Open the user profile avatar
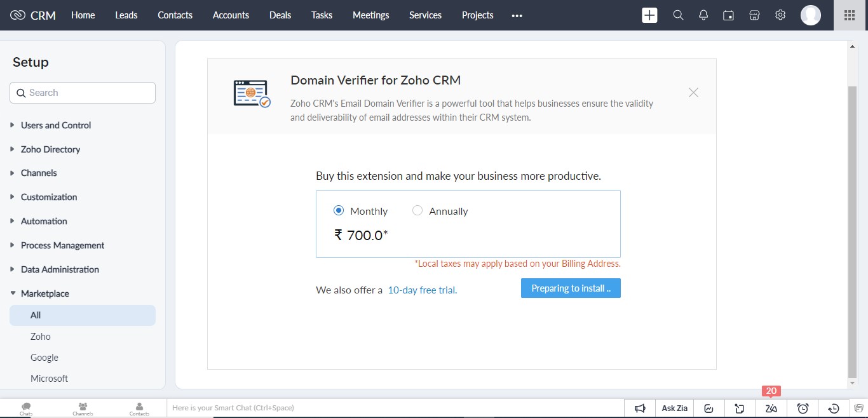This screenshot has width=868, height=418. pyautogui.click(x=811, y=15)
